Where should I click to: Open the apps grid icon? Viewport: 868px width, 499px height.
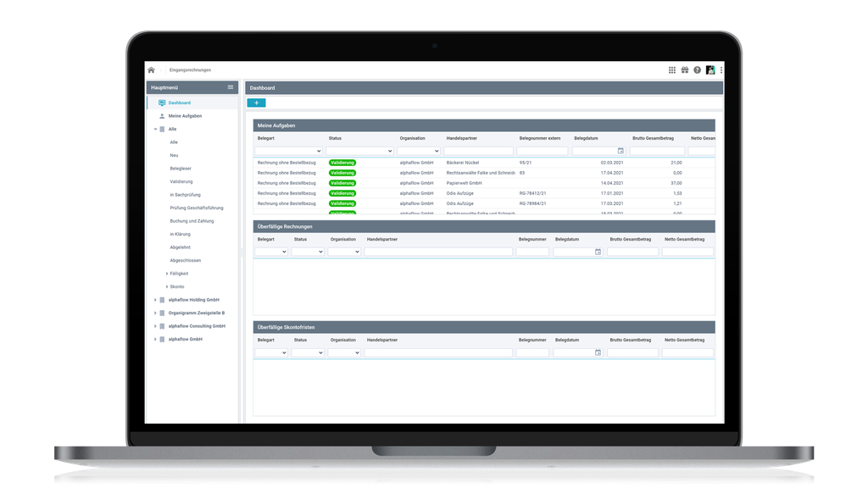[x=671, y=70]
